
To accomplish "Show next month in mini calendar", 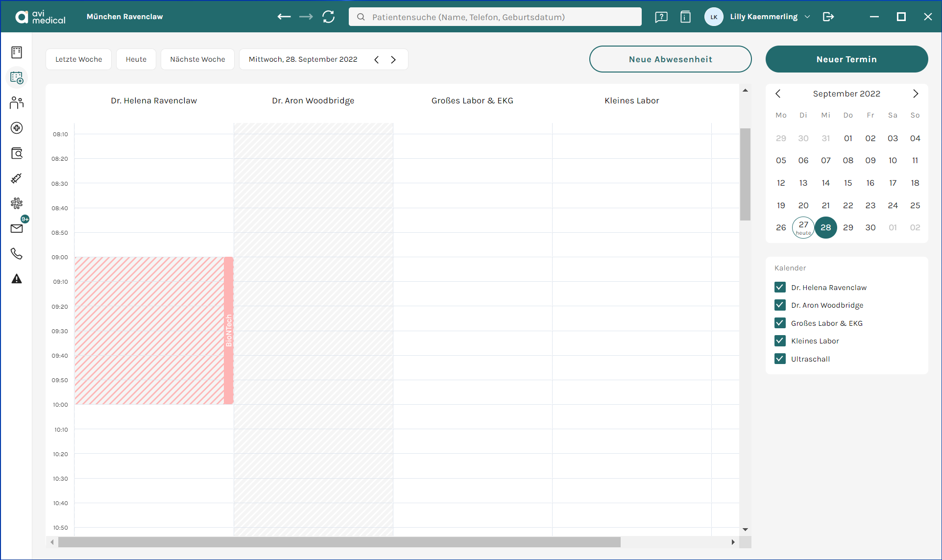I will pos(916,94).
